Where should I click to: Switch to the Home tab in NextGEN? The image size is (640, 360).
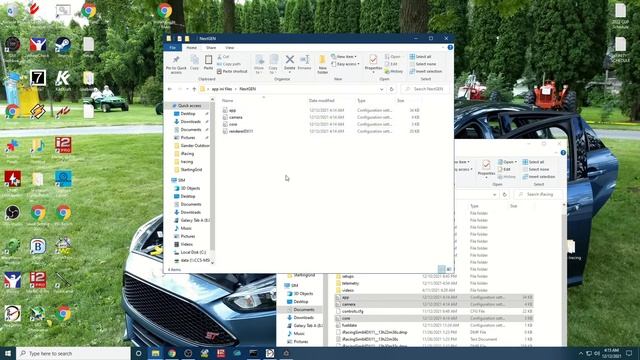(x=191, y=48)
